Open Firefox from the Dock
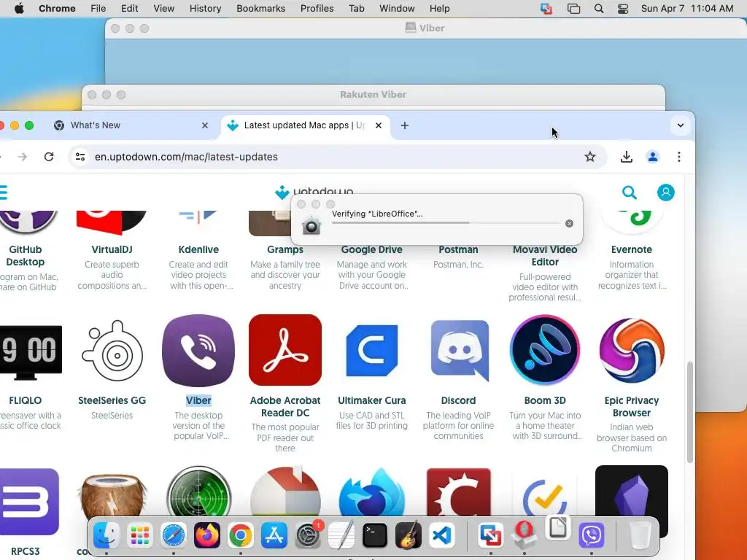The image size is (747, 560). coord(206,535)
